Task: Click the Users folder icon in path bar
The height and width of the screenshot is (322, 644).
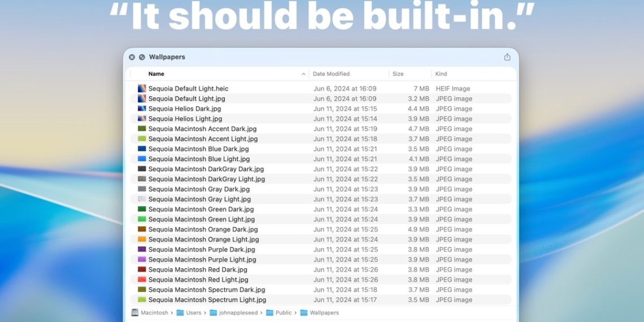Action: pyautogui.click(x=180, y=312)
